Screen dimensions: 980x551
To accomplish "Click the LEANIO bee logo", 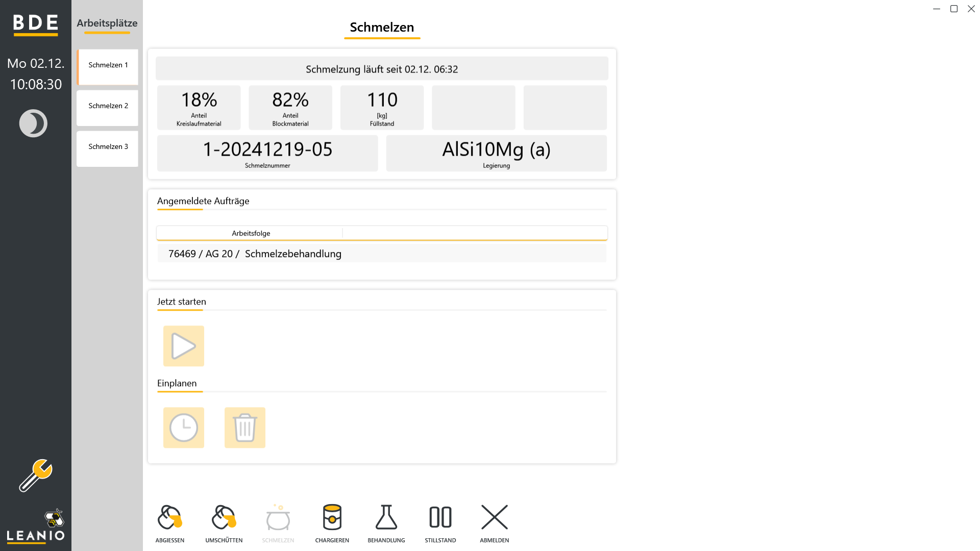I will coord(36,525).
